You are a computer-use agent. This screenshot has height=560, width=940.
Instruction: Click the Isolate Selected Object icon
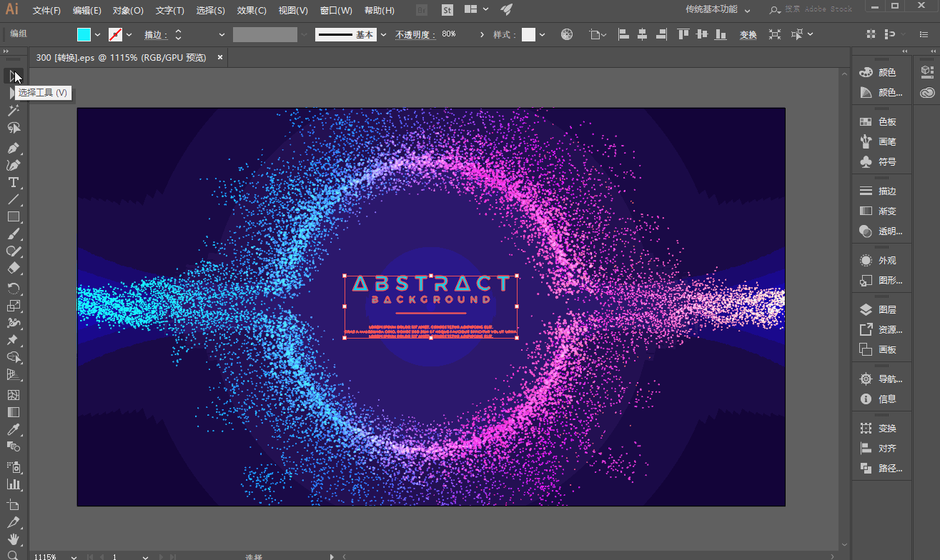[775, 34]
